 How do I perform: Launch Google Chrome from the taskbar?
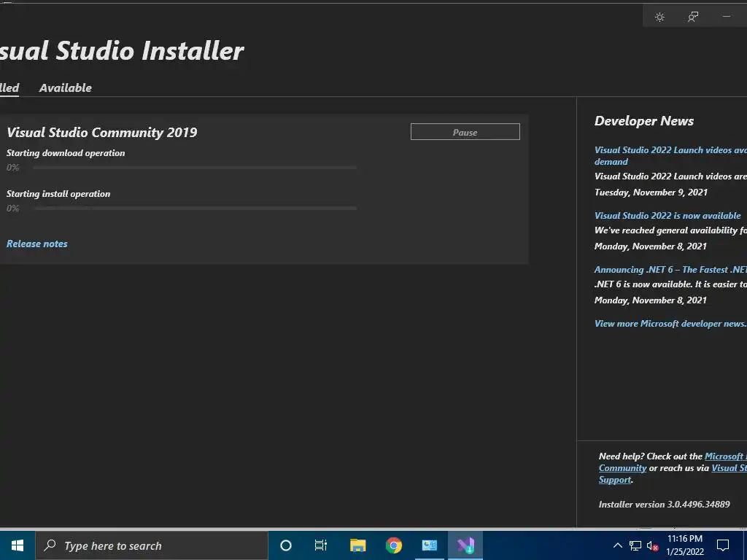[394, 545]
